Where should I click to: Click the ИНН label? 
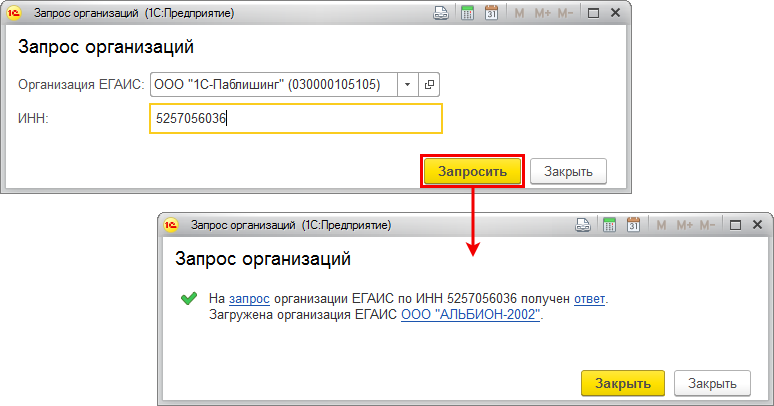(33, 119)
